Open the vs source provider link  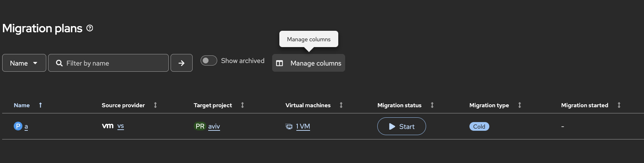click(x=121, y=126)
